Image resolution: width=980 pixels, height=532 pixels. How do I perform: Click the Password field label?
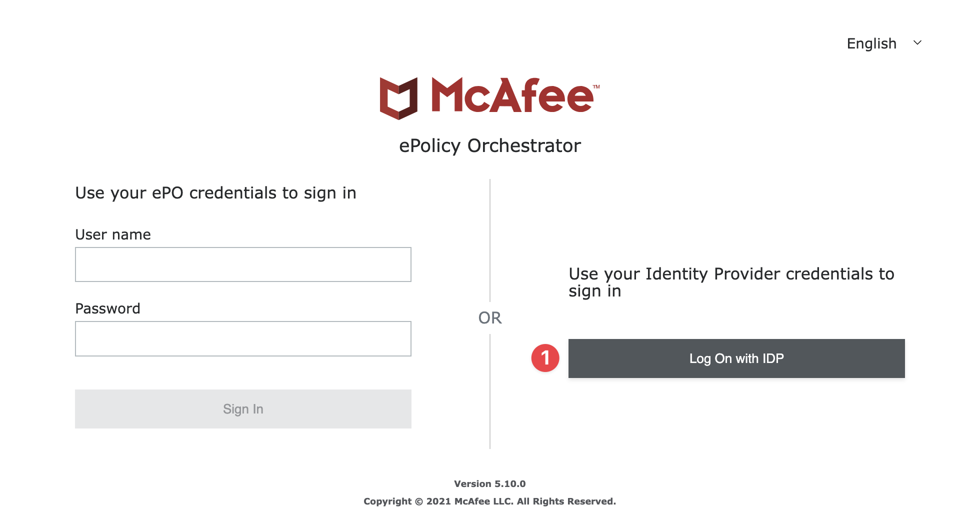tap(107, 308)
